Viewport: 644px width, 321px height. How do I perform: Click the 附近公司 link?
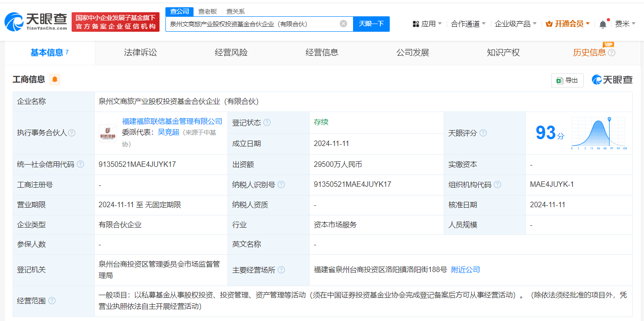(x=465, y=270)
